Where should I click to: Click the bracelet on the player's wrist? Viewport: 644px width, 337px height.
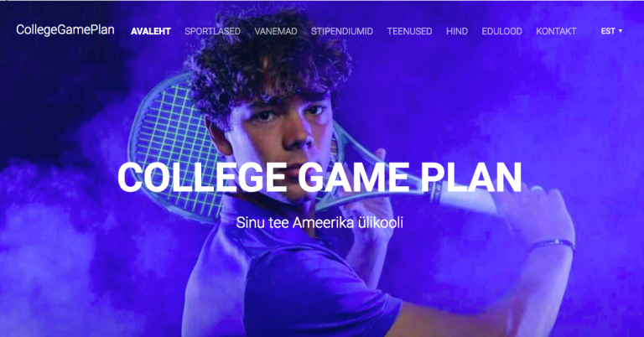click(553, 244)
